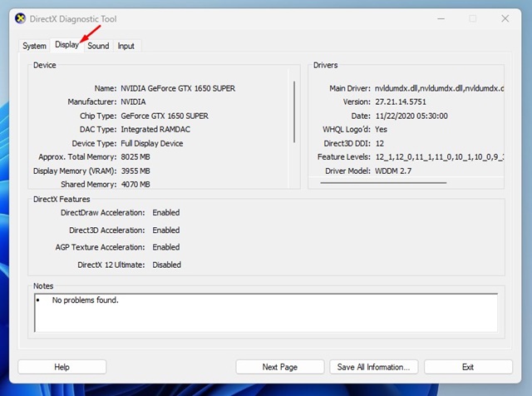Click the Drivers panel horizontal scrollbar

[x=383, y=183]
